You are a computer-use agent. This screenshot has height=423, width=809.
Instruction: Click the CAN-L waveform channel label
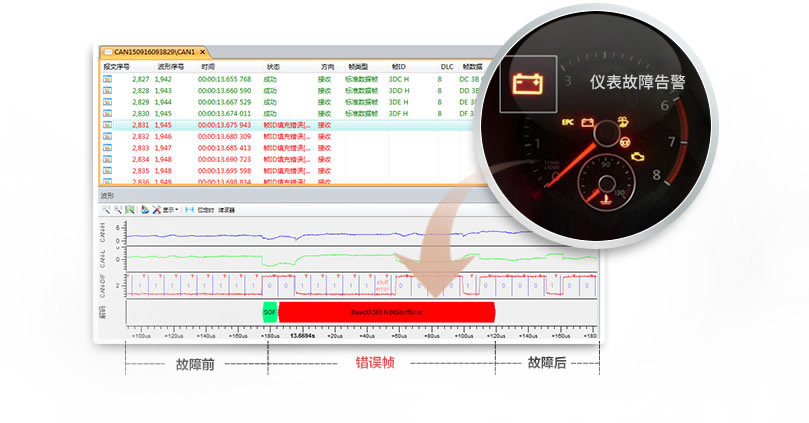[103, 258]
